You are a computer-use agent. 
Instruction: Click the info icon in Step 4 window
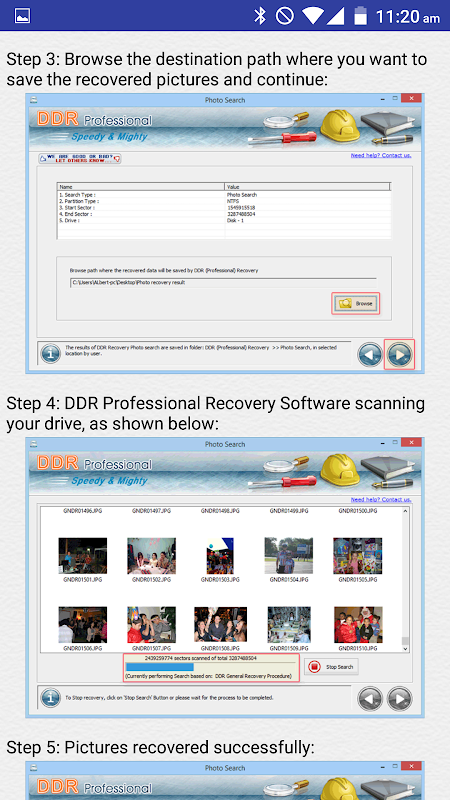click(x=51, y=697)
